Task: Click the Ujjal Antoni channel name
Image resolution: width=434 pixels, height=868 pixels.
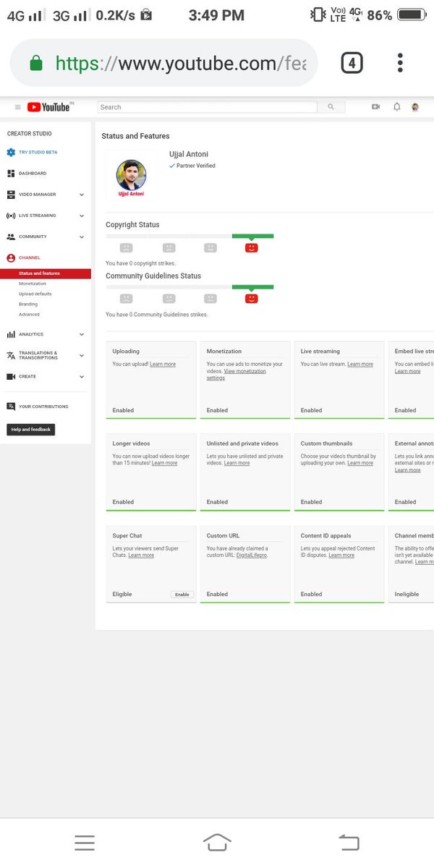Action: point(188,155)
